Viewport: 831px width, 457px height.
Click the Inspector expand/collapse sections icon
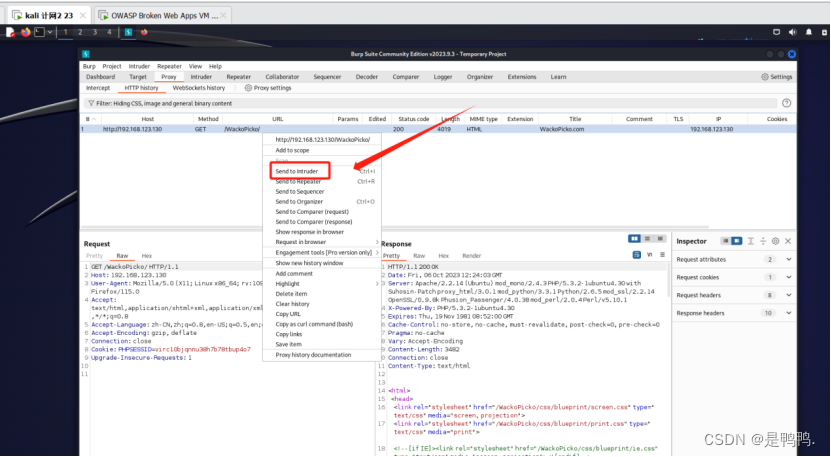click(763, 241)
